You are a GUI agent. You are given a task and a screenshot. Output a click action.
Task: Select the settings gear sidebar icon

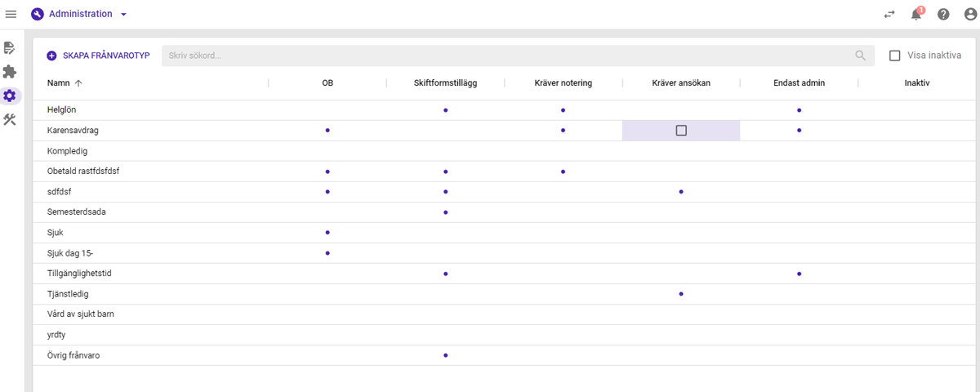click(x=10, y=96)
